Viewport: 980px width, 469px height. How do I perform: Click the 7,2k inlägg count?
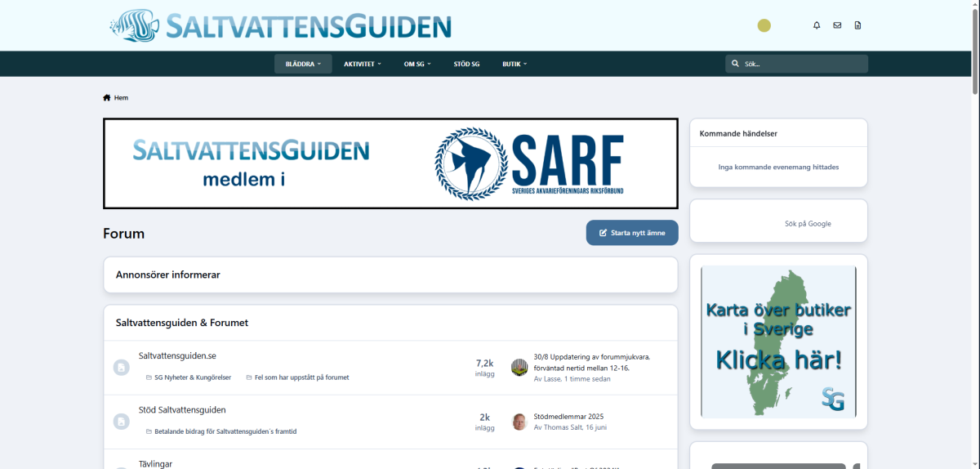coord(484,368)
